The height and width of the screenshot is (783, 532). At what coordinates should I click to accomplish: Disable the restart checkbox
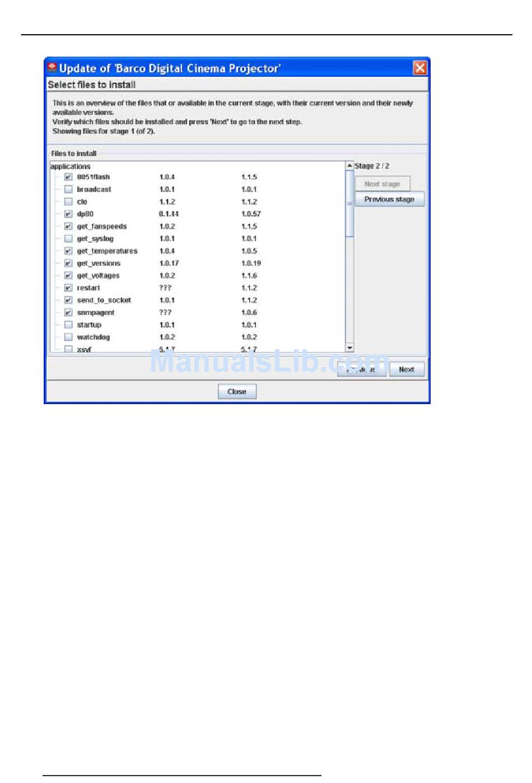click(68, 288)
